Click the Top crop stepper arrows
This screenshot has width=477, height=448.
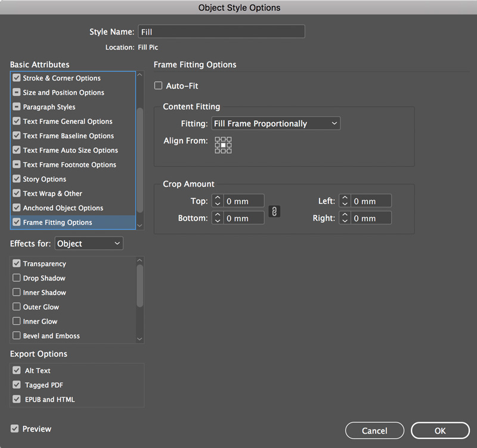coord(218,201)
